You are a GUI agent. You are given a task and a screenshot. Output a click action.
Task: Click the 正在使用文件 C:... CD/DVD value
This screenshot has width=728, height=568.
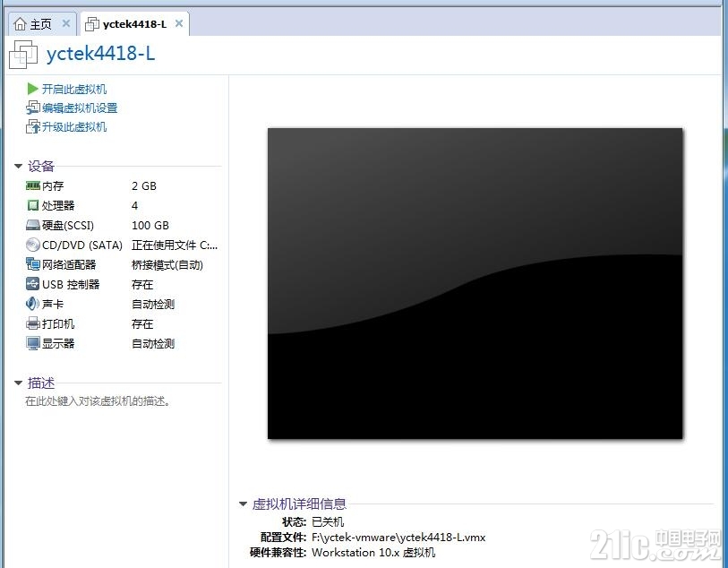175,245
